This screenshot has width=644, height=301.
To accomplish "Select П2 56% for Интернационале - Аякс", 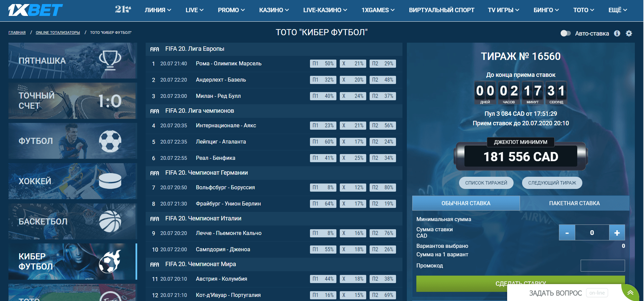I will pyautogui.click(x=383, y=126).
